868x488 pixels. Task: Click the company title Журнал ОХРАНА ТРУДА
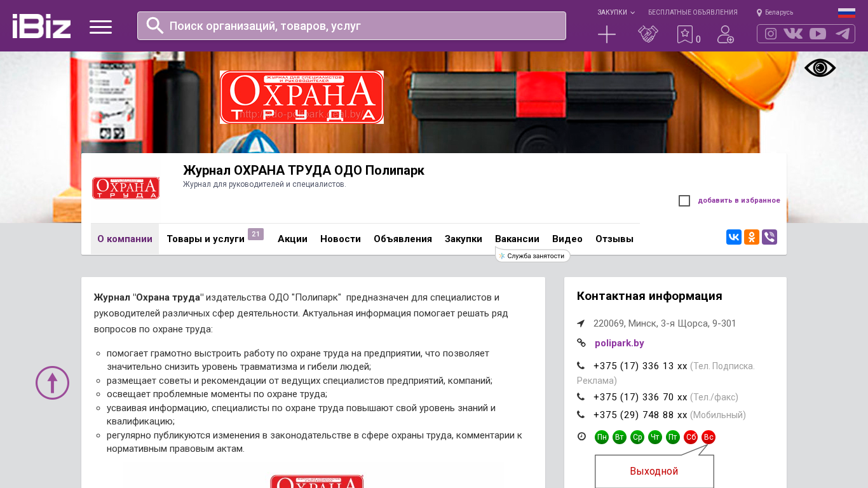tap(304, 170)
